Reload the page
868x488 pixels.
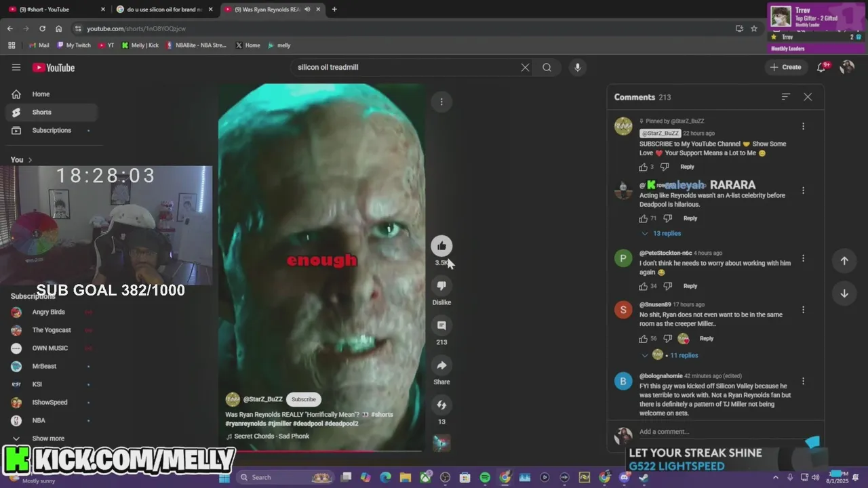(42, 28)
